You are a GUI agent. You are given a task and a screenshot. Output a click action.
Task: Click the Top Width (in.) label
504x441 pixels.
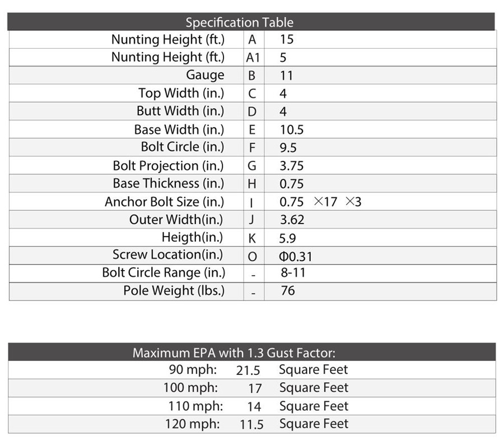181,93
